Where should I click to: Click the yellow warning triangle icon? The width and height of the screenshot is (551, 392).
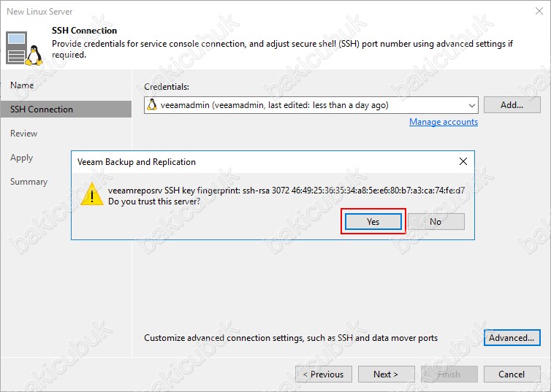92,194
